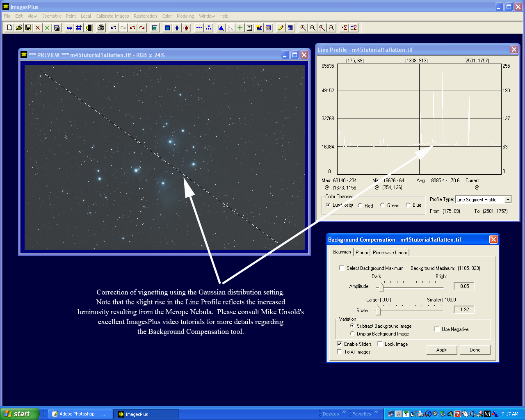Check the Use Negative option
The height and width of the screenshot is (420, 525).
437,329
